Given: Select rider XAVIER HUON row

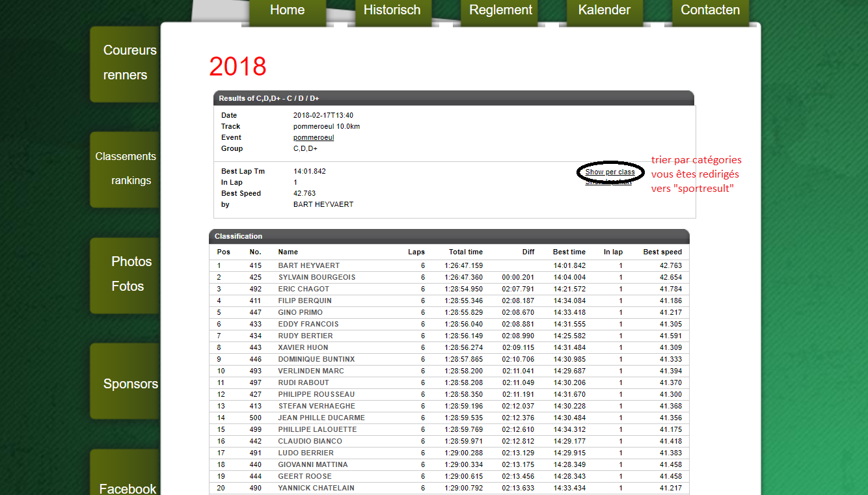Looking at the screenshot, I should pos(449,348).
